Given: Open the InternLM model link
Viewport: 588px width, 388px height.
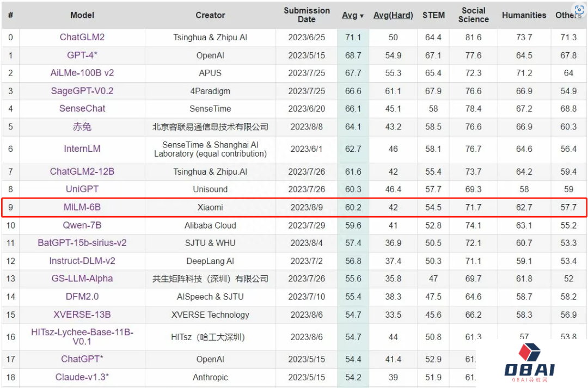Looking at the screenshot, I should click(x=82, y=149).
